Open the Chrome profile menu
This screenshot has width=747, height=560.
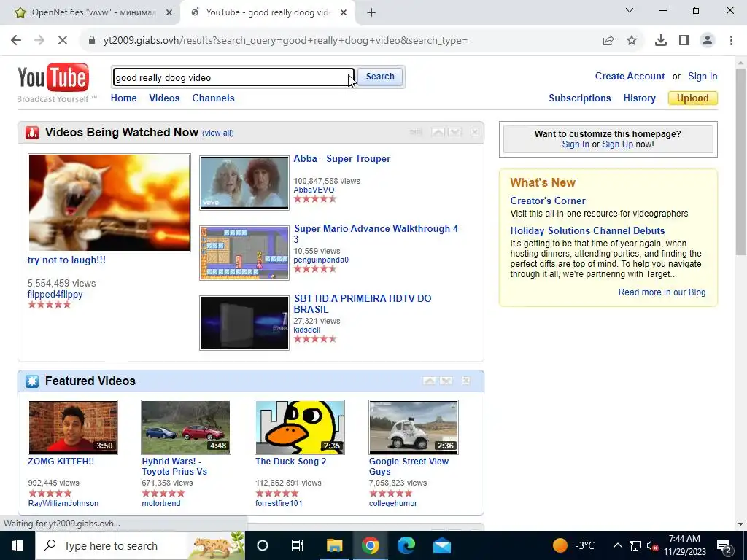tap(708, 41)
